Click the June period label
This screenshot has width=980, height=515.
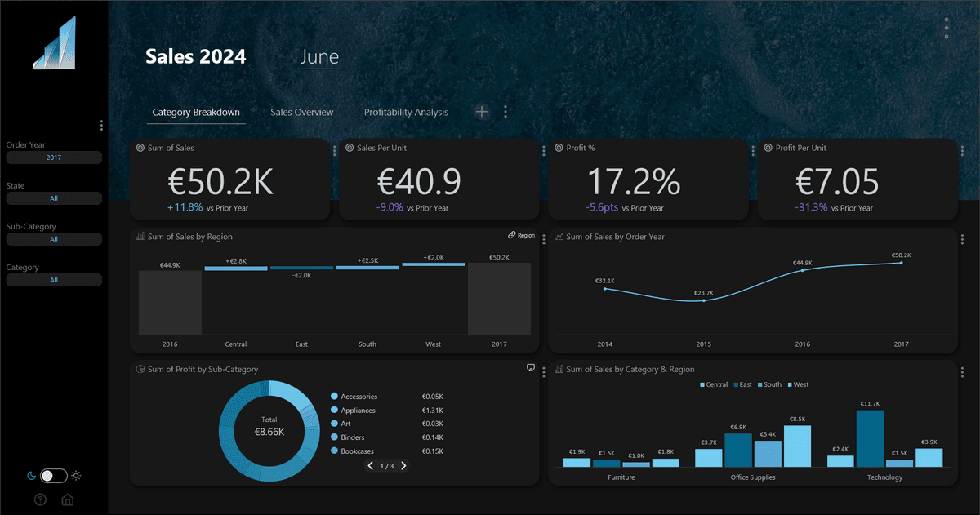(319, 57)
